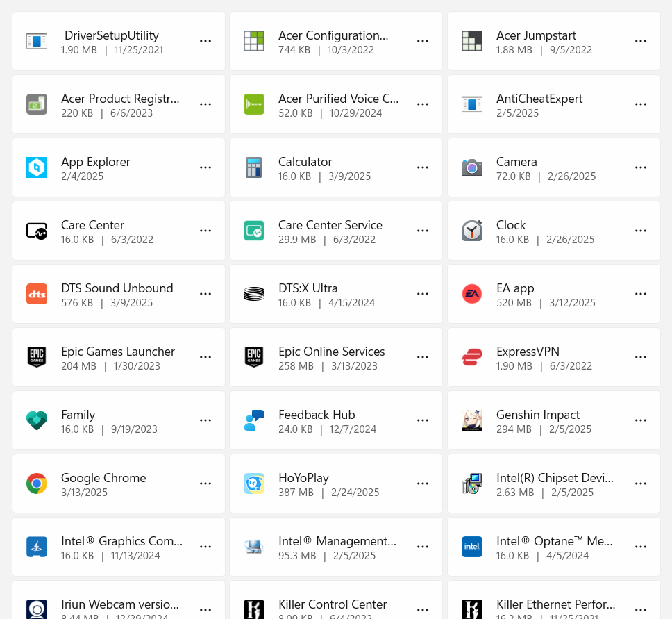Click the "Killer Control Center" app name
Viewport: 672px width, 619px height.
click(333, 604)
